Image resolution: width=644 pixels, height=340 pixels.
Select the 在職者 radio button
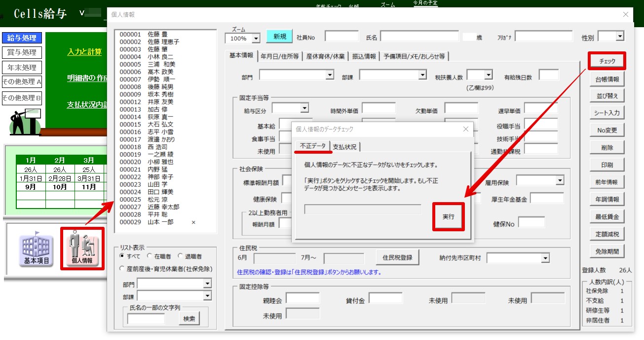150,256
